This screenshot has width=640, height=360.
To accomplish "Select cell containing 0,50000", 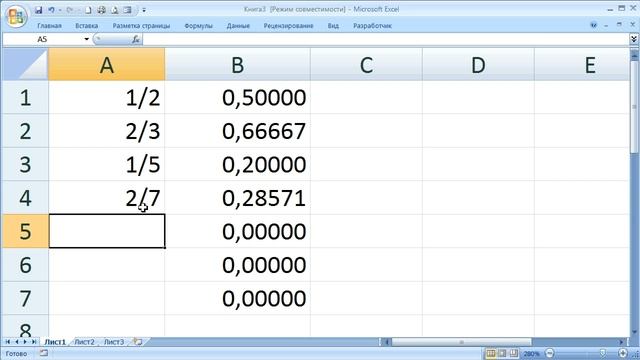I will click(x=238, y=98).
